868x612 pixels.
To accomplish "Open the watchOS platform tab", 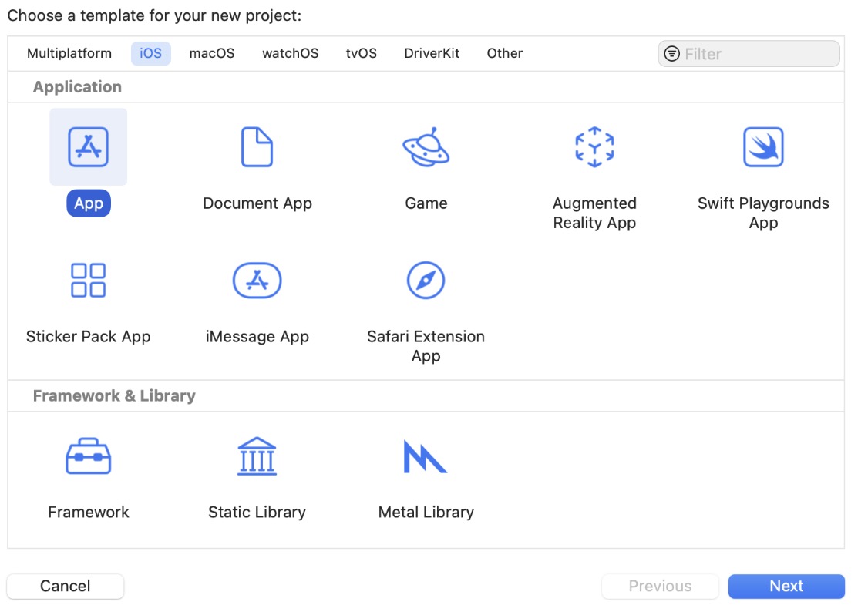I will (x=290, y=53).
